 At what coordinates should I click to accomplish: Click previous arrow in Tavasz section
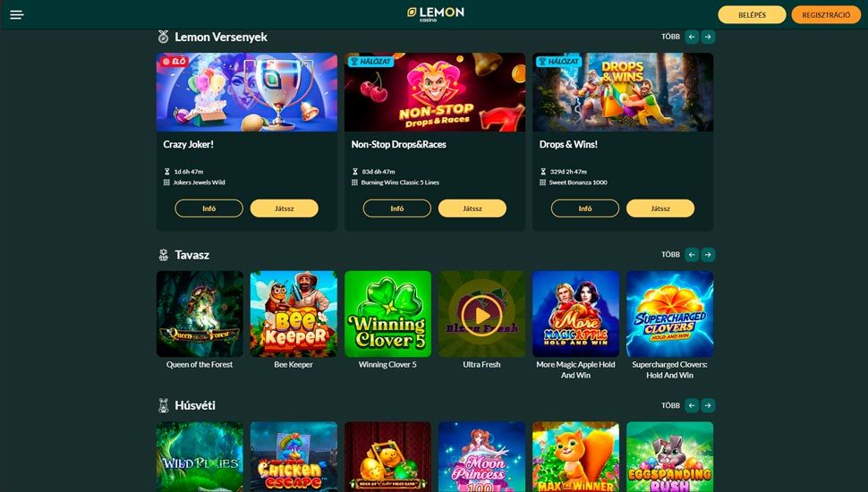(692, 255)
